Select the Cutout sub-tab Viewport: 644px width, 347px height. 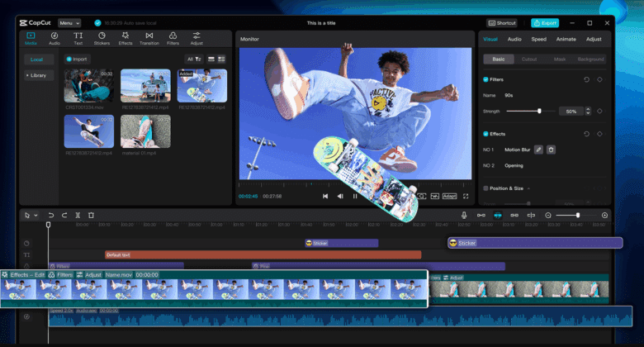pyautogui.click(x=528, y=59)
